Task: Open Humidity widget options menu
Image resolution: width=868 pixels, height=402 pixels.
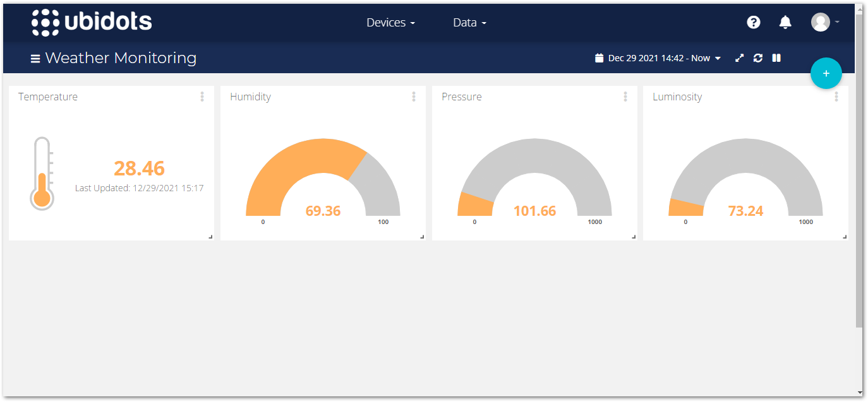Action: pyautogui.click(x=414, y=97)
